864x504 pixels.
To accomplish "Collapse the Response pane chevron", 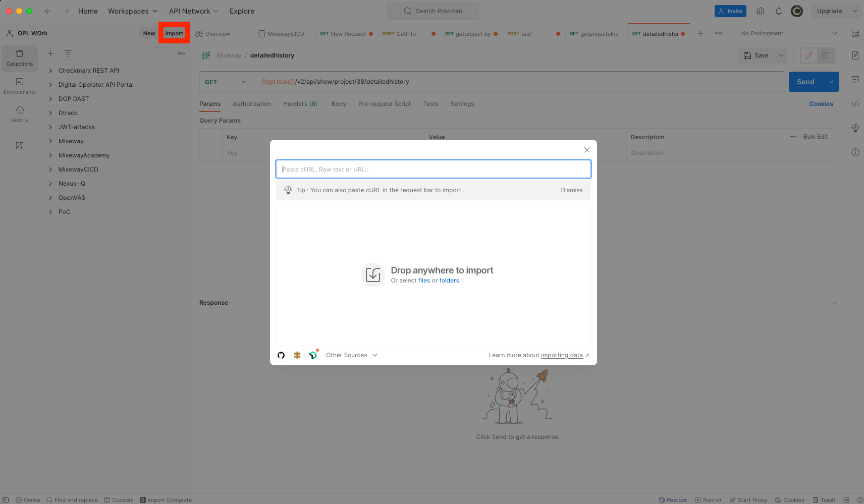I will pos(835,303).
